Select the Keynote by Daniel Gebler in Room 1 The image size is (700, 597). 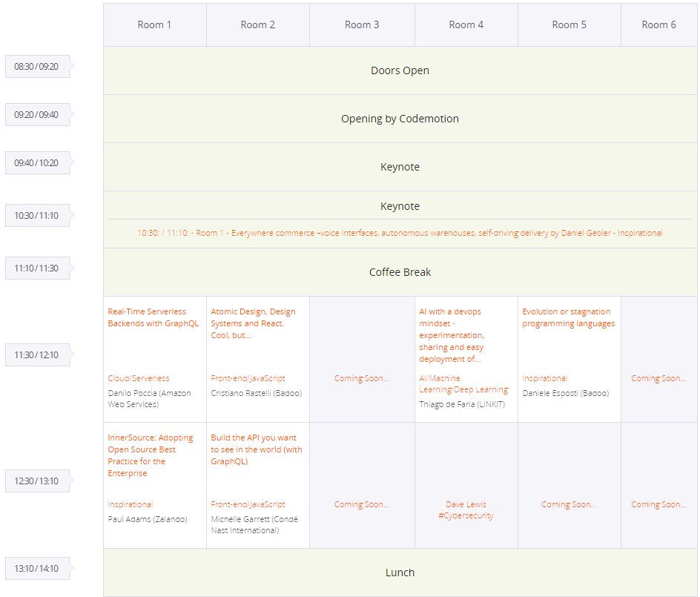tap(400, 232)
